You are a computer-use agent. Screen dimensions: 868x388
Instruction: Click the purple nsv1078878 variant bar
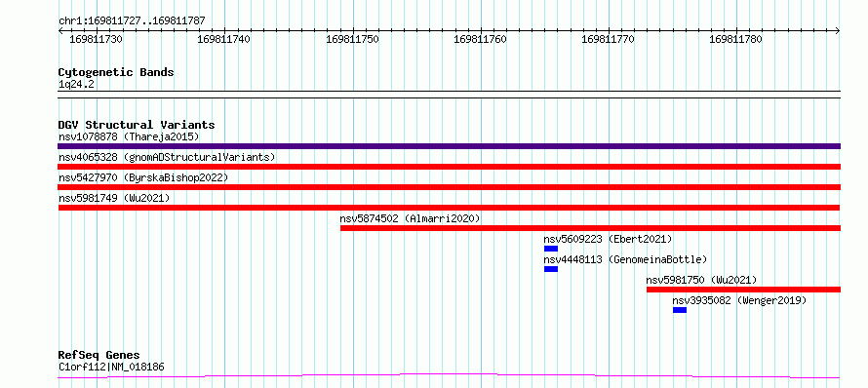tap(449, 146)
